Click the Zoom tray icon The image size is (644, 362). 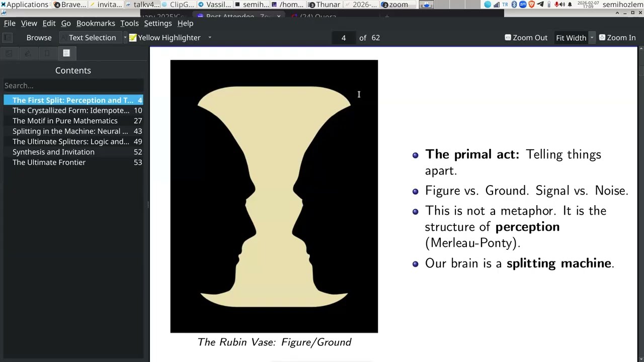point(522,5)
